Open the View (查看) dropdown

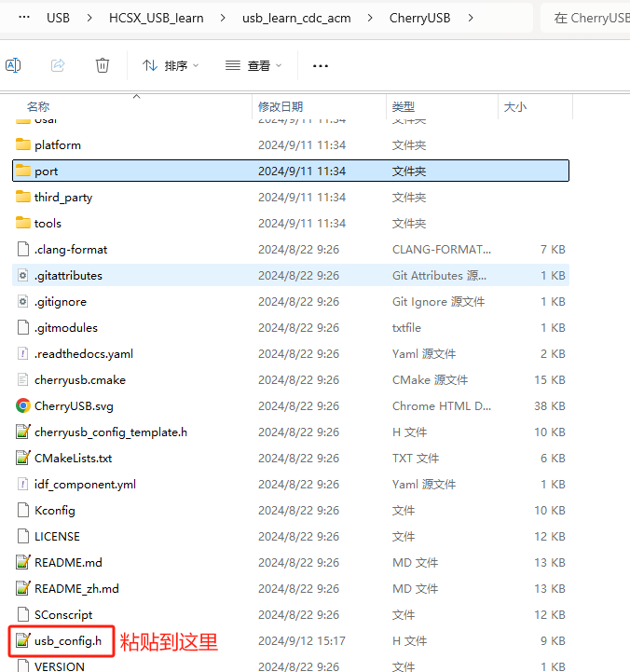[x=253, y=65]
